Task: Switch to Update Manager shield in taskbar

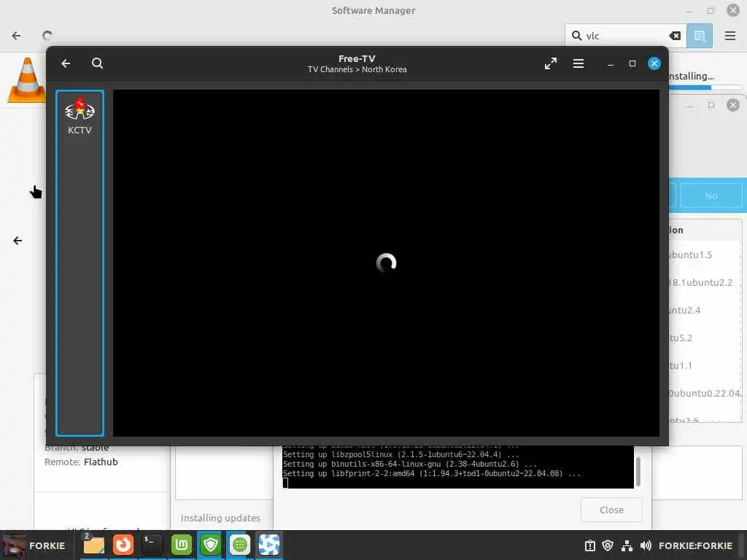Action: pos(210,545)
